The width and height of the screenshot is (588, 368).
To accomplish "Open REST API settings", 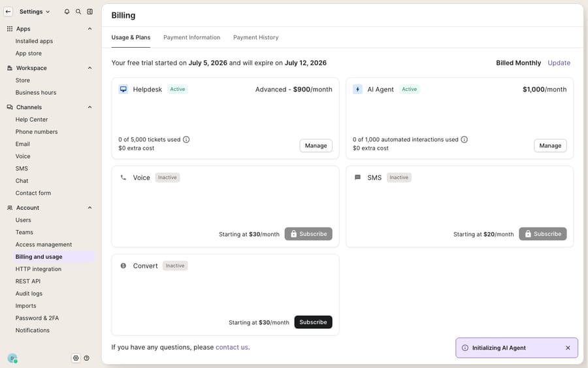I will (27, 281).
